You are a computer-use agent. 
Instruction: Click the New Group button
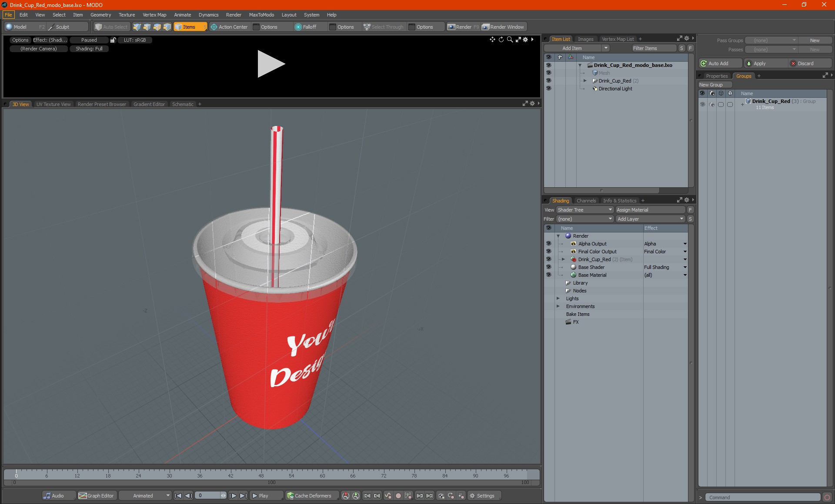[715, 85]
